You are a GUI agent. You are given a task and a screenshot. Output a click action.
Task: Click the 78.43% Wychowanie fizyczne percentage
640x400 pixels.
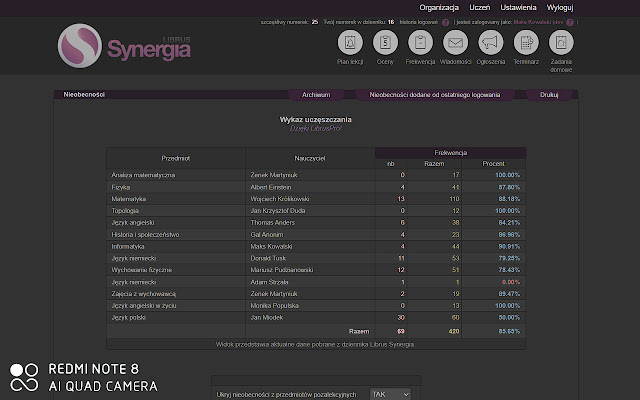(x=509, y=270)
